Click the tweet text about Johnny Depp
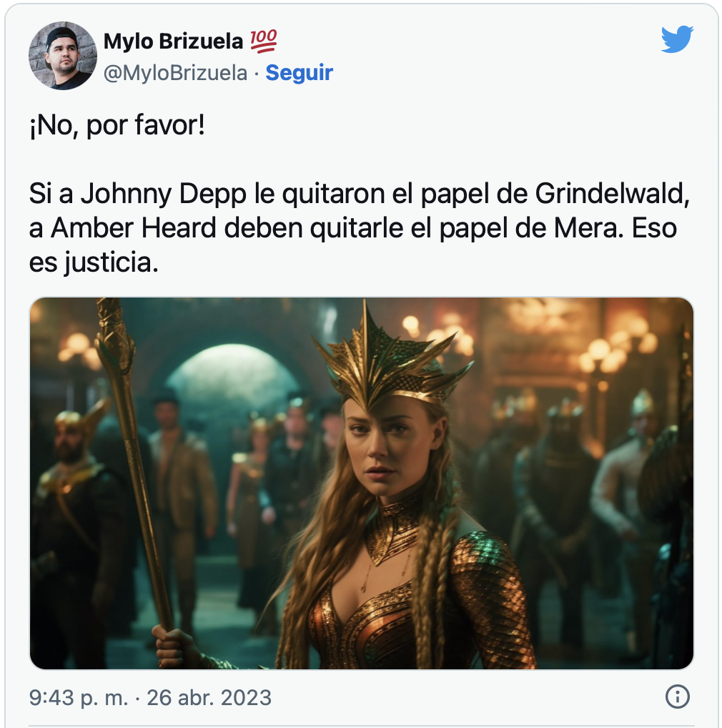The height and width of the screenshot is (728, 722). (360, 228)
